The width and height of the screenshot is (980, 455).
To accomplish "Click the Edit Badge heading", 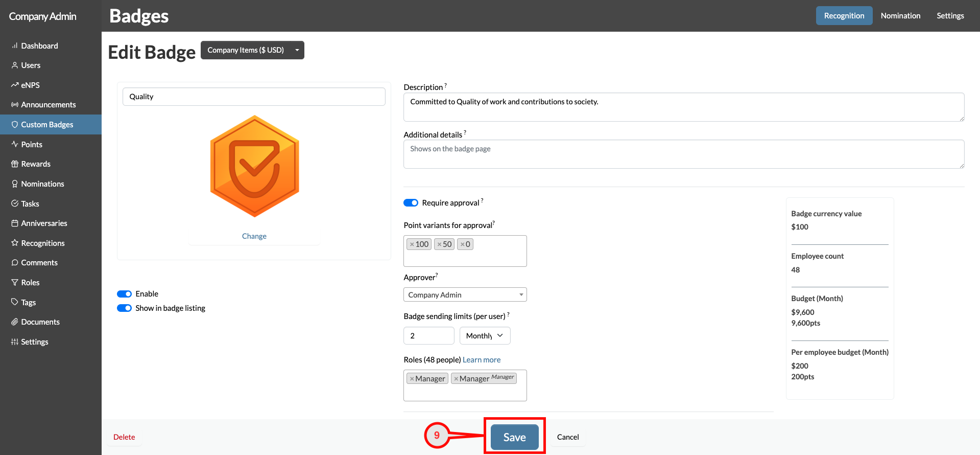I will point(152,52).
